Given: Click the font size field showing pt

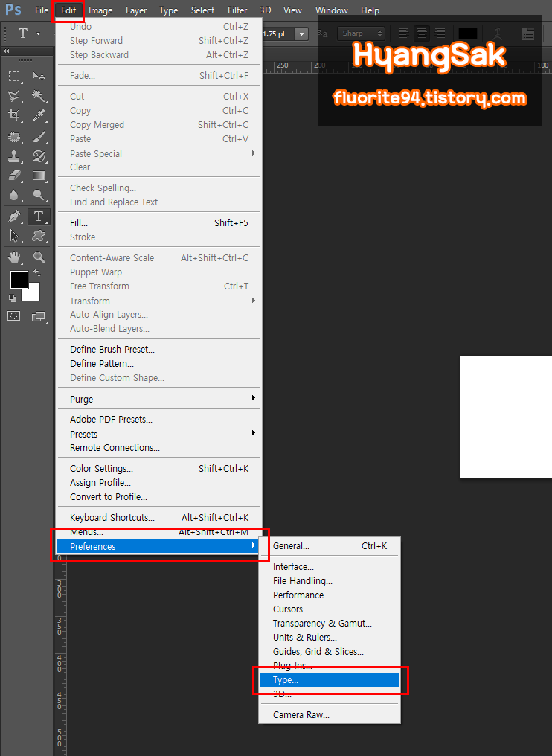Looking at the screenshot, I should tap(277, 33).
